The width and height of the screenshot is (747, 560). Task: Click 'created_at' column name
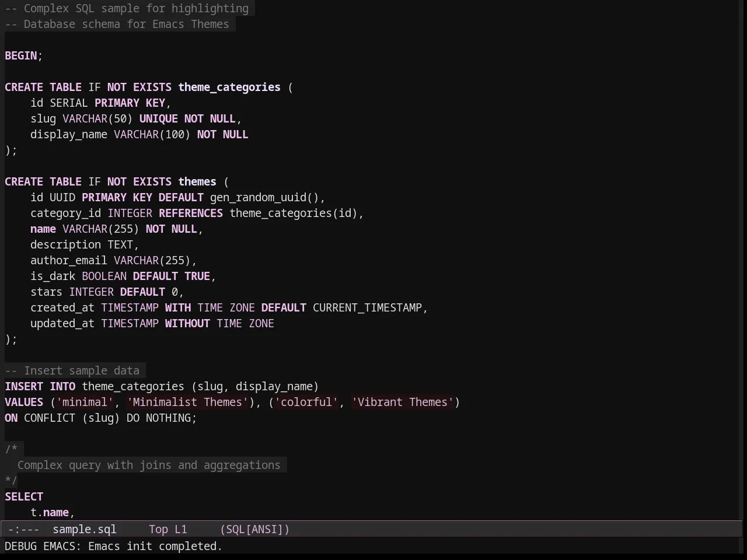62,308
